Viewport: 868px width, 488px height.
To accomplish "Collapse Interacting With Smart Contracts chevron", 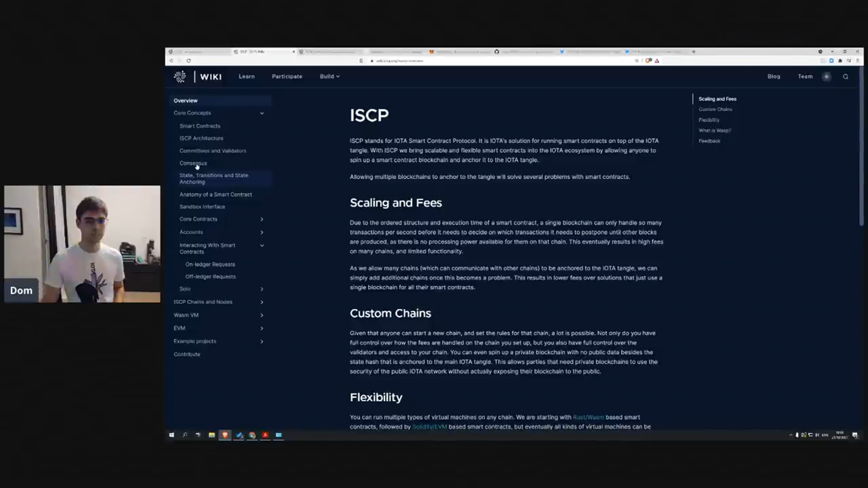I will pyautogui.click(x=262, y=245).
